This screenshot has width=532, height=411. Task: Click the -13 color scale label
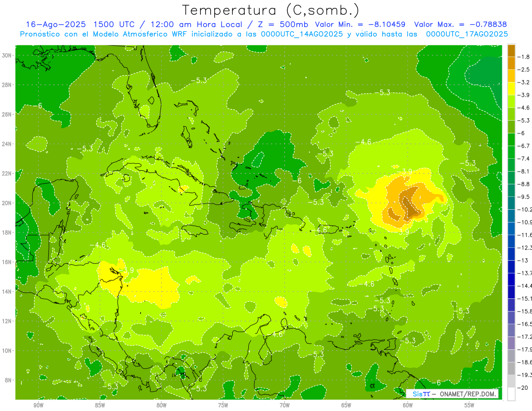pos(523,260)
